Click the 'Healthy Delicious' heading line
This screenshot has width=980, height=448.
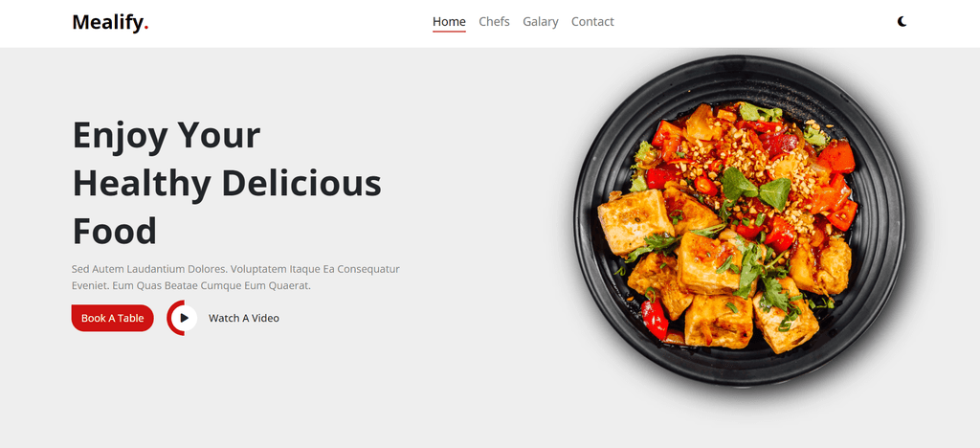point(227,183)
